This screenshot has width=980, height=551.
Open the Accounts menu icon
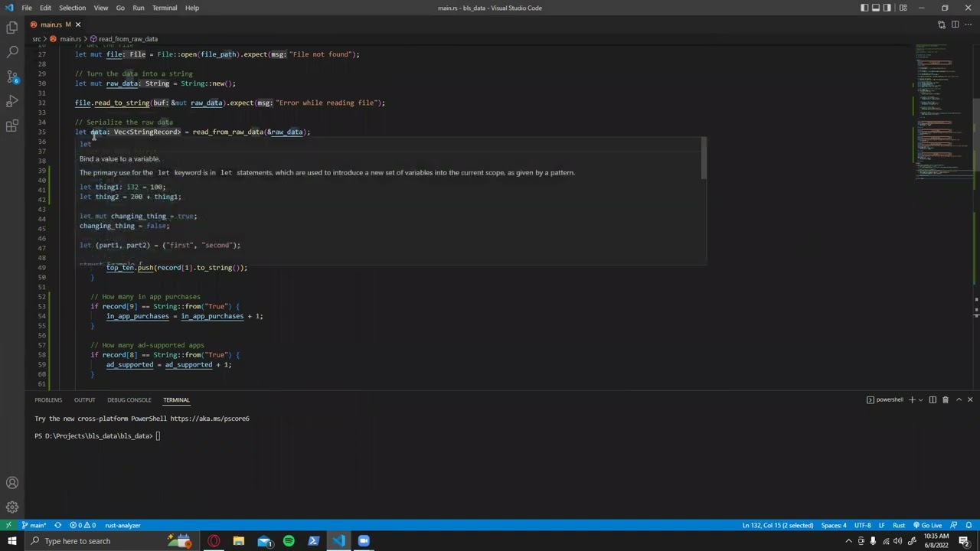point(12,483)
